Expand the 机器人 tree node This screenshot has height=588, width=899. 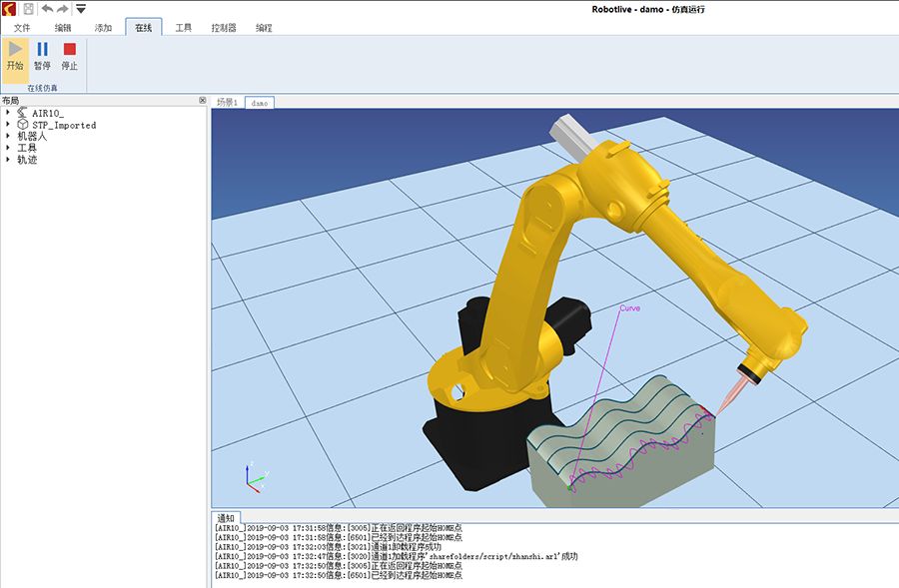(x=8, y=136)
